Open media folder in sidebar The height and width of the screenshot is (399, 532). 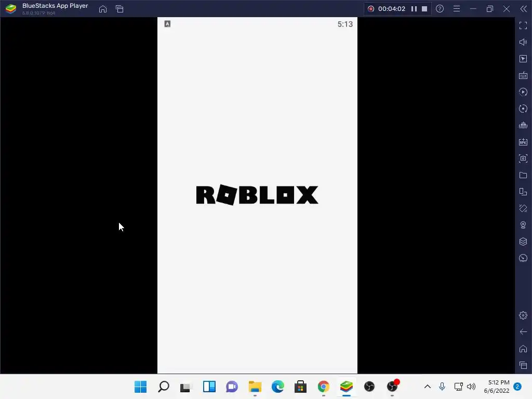coord(523,175)
